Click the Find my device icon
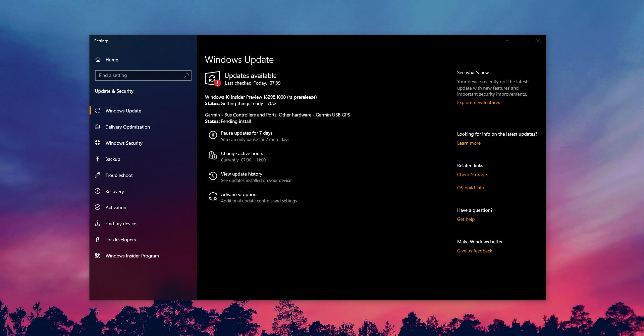This screenshot has height=336, width=644. tap(98, 223)
